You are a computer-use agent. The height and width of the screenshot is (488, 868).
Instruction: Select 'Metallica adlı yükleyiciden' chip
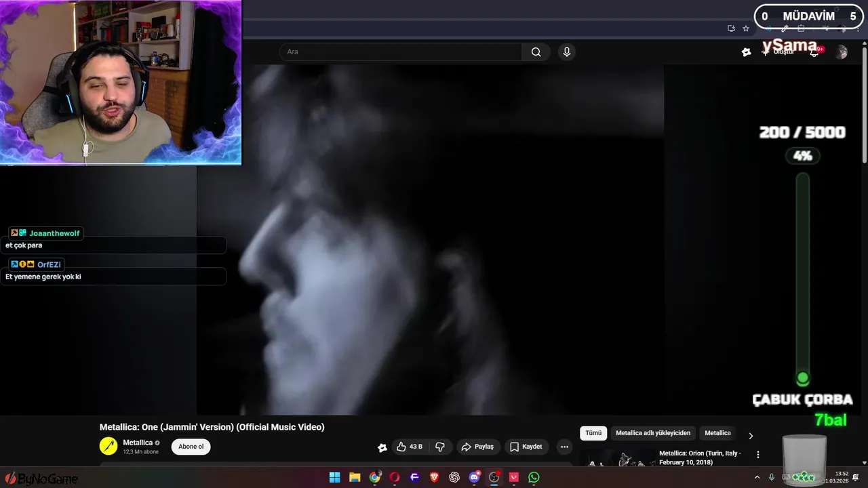(653, 433)
